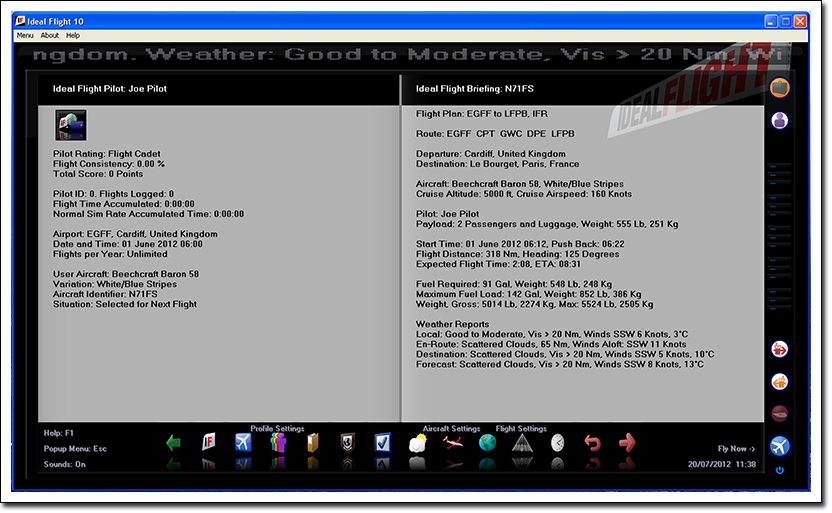Click the Ideal Flight 10 title bar icon
832x513 pixels.
[20, 21]
